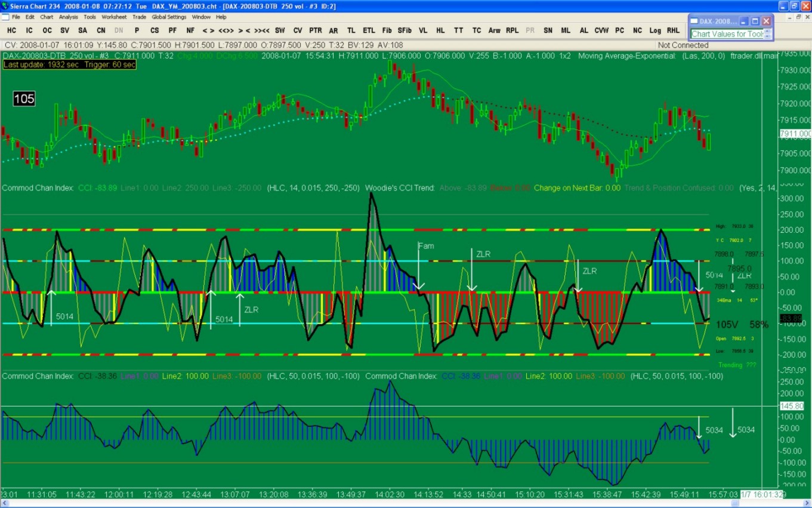
Task: Click the PC toolbar button
Action: coord(620,30)
